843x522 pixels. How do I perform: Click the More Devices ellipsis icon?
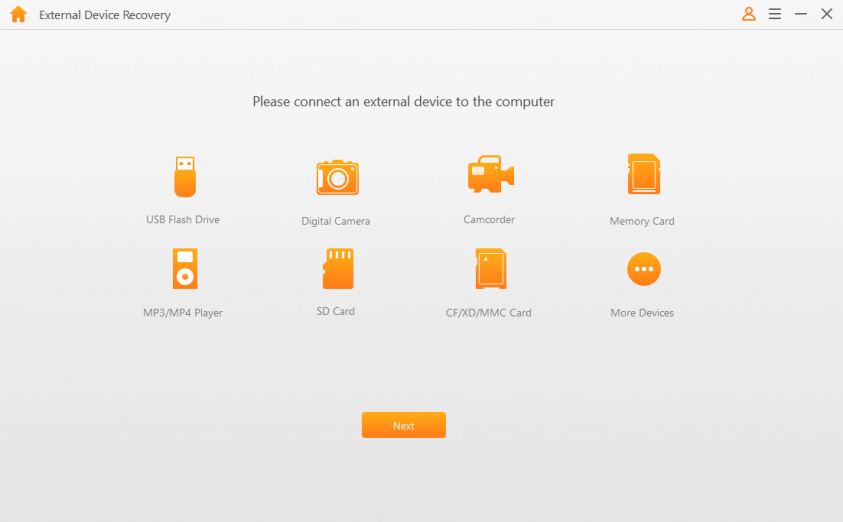(x=643, y=269)
